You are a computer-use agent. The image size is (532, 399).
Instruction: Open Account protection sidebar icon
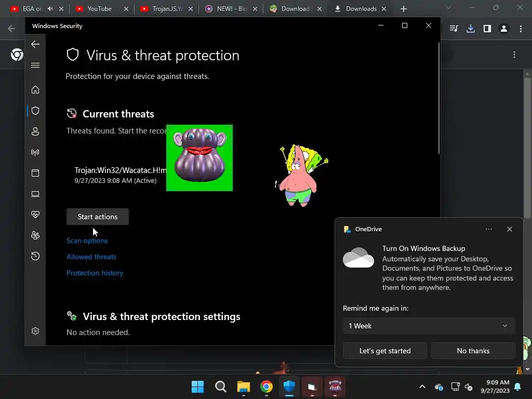click(x=35, y=131)
